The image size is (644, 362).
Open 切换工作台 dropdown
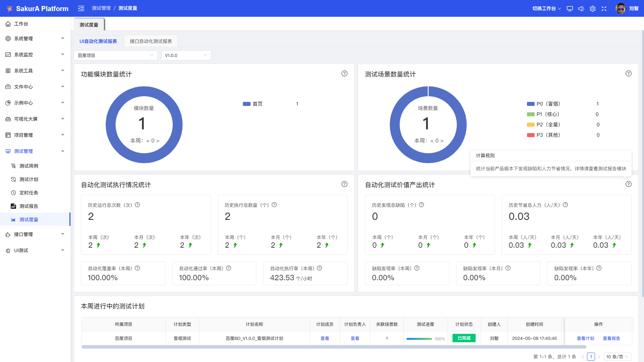pos(546,9)
